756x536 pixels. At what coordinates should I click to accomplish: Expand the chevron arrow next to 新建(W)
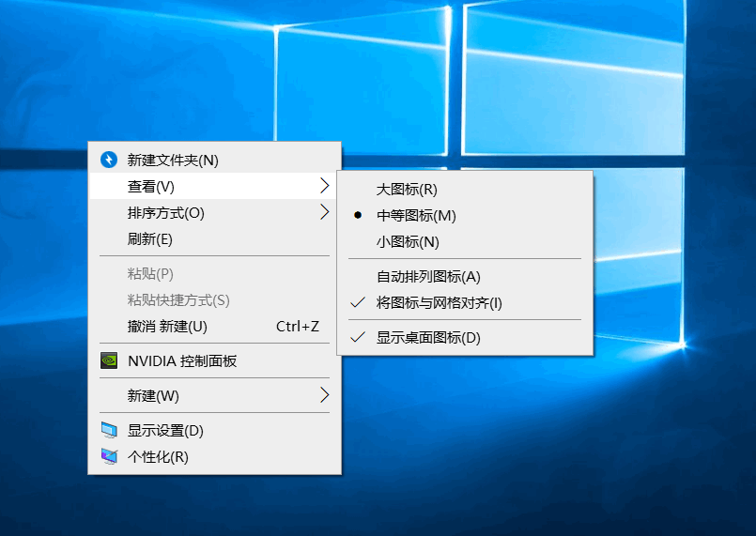(325, 395)
